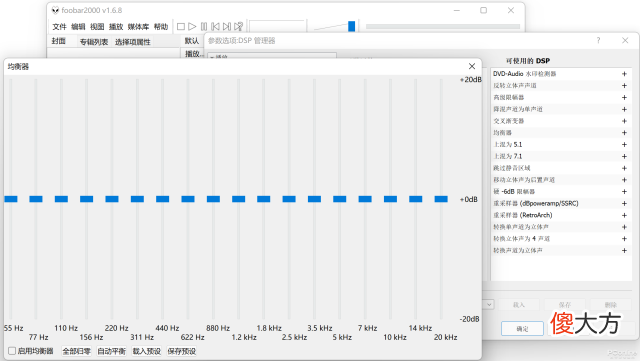
Task: Click the 14 kHz equalizer band slider
Action: click(x=416, y=199)
